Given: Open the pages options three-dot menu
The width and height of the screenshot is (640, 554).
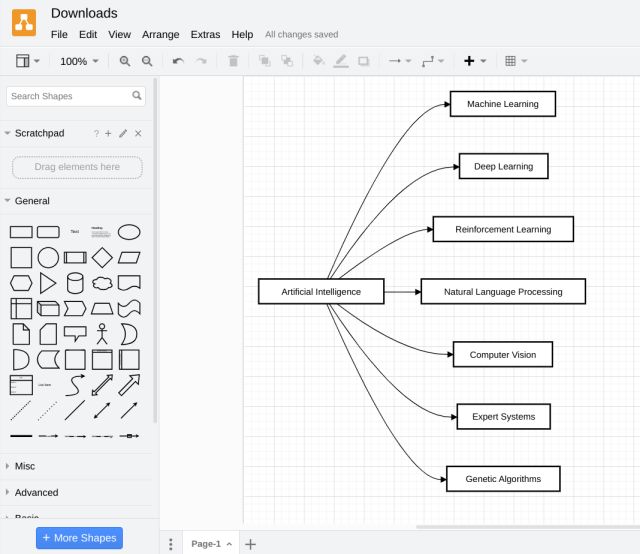Looking at the screenshot, I should pos(171,544).
